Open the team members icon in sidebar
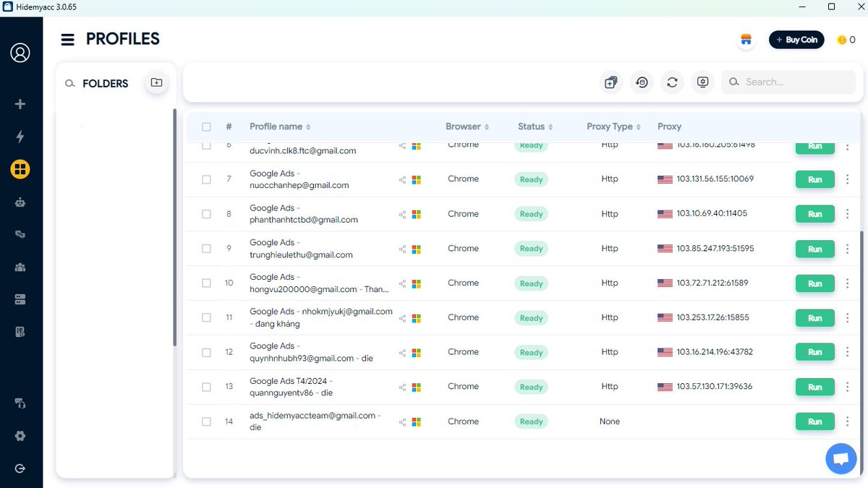868x488 pixels. click(20, 267)
